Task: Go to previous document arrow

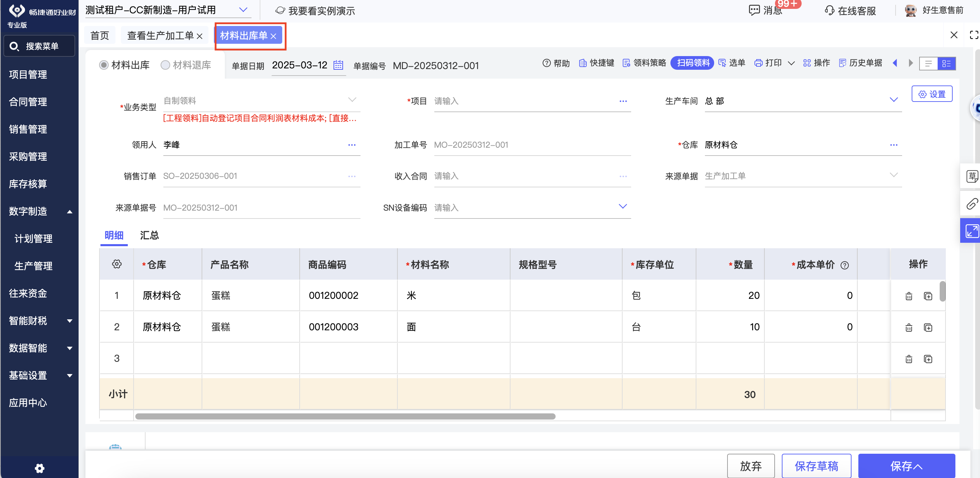Action: click(x=895, y=63)
